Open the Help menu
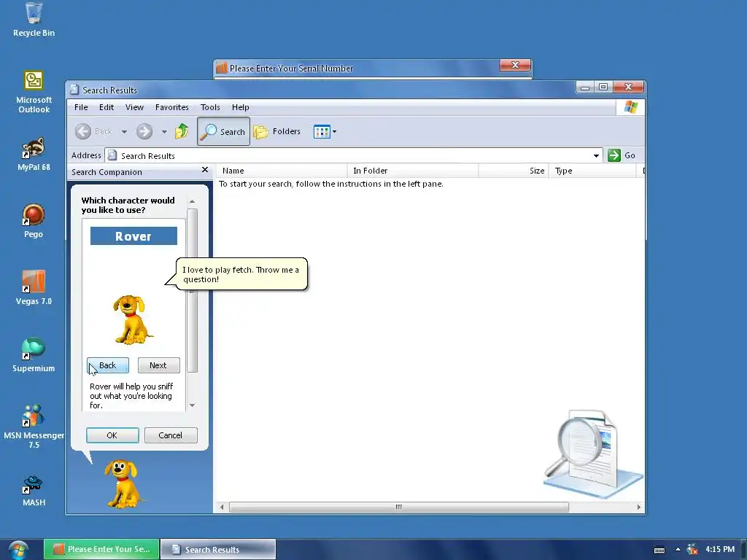This screenshot has width=747, height=560. [241, 107]
